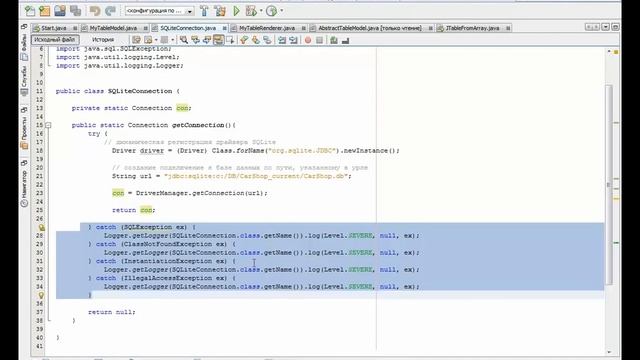Close the MyTableModel.java tab
The image size is (640, 360).
[145, 28]
